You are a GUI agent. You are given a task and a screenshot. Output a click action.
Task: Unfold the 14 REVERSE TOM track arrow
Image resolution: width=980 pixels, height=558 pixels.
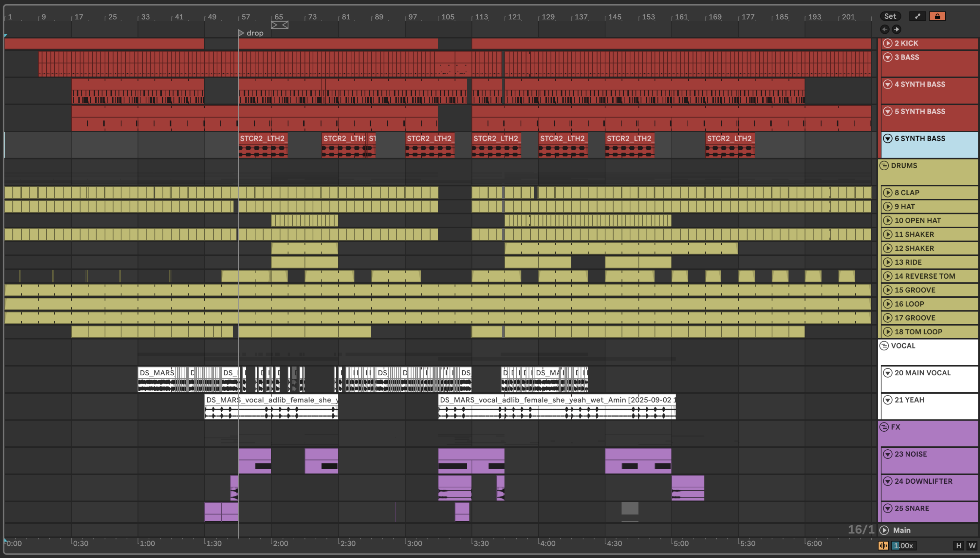(x=887, y=276)
